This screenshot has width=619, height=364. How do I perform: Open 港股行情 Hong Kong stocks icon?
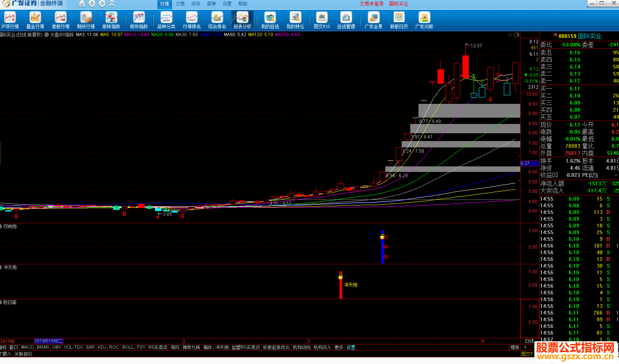pyautogui.click(x=60, y=20)
